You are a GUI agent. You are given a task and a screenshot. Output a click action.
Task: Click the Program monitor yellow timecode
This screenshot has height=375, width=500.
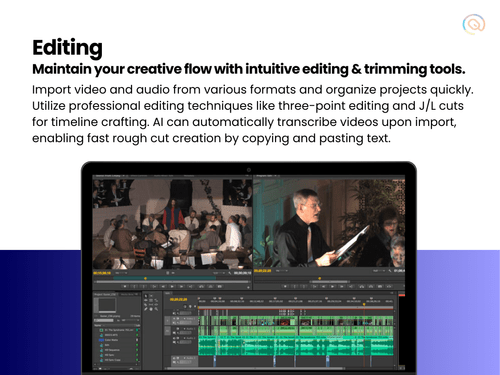[263, 271]
